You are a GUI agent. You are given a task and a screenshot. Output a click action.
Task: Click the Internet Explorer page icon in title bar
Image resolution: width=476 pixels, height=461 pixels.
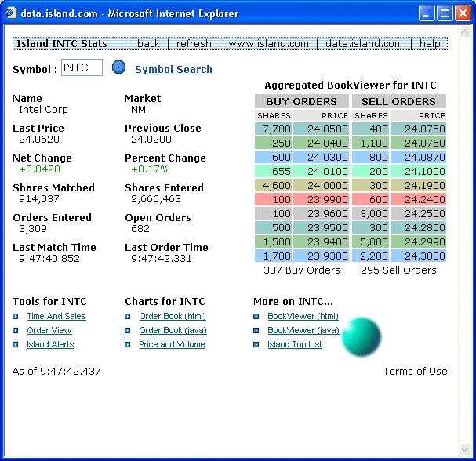(x=11, y=13)
